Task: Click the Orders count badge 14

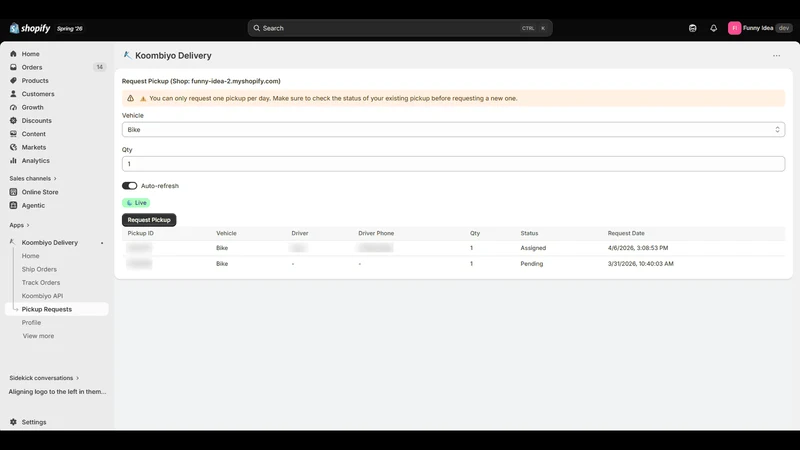Action: [99, 67]
